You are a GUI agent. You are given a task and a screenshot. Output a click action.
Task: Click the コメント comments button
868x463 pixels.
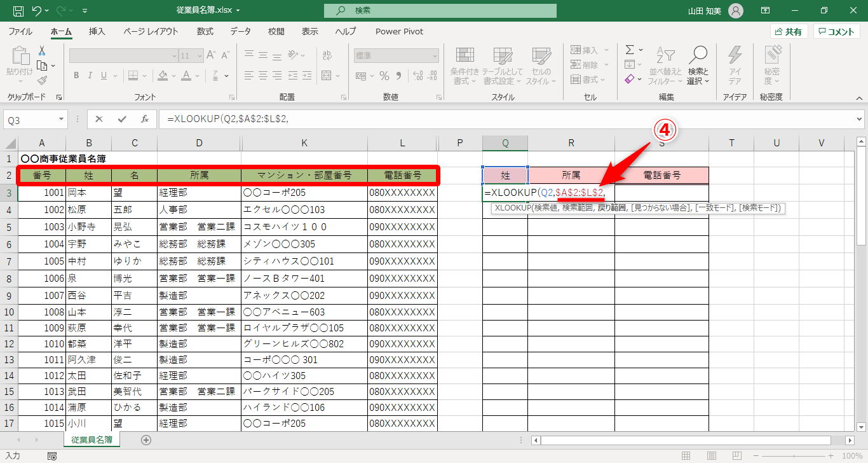pyautogui.click(x=837, y=32)
